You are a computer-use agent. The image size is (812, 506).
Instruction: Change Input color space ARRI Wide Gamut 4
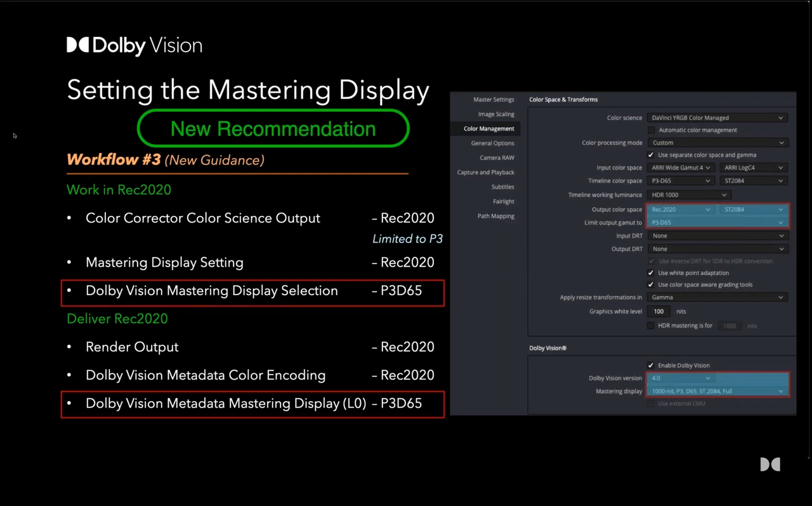681,168
